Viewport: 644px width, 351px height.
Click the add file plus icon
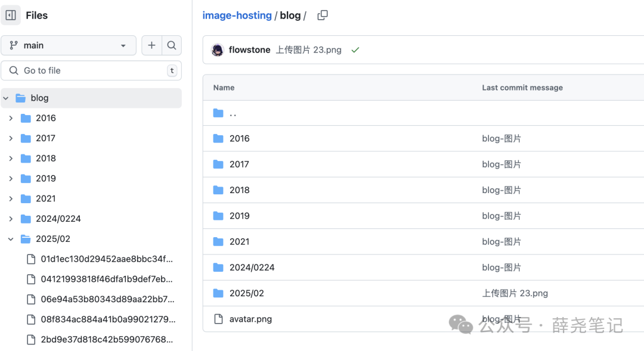(x=151, y=45)
